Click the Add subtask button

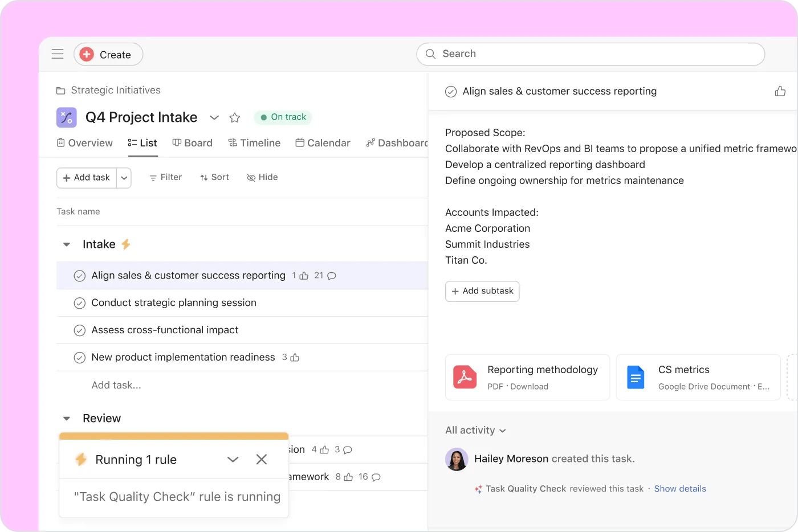click(x=482, y=291)
